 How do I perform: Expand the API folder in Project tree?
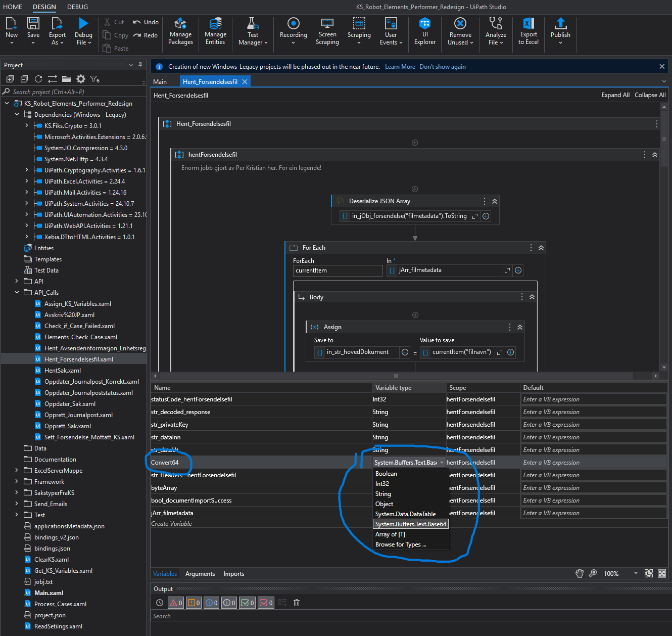[x=17, y=281]
